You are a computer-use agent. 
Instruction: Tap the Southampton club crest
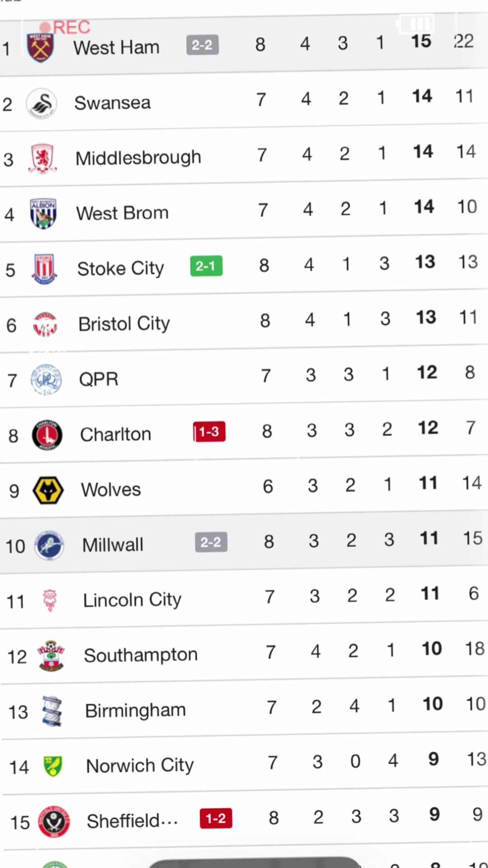tap(51, 656)
